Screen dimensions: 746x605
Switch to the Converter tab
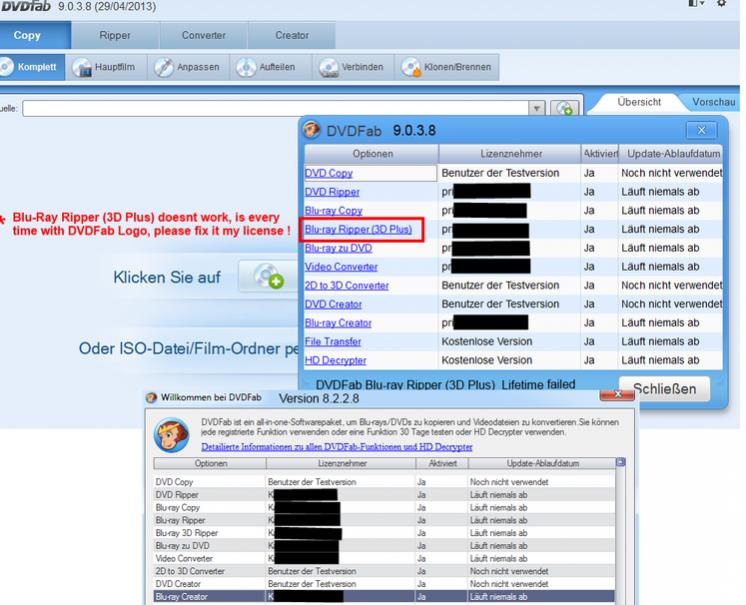click(204, 35)
